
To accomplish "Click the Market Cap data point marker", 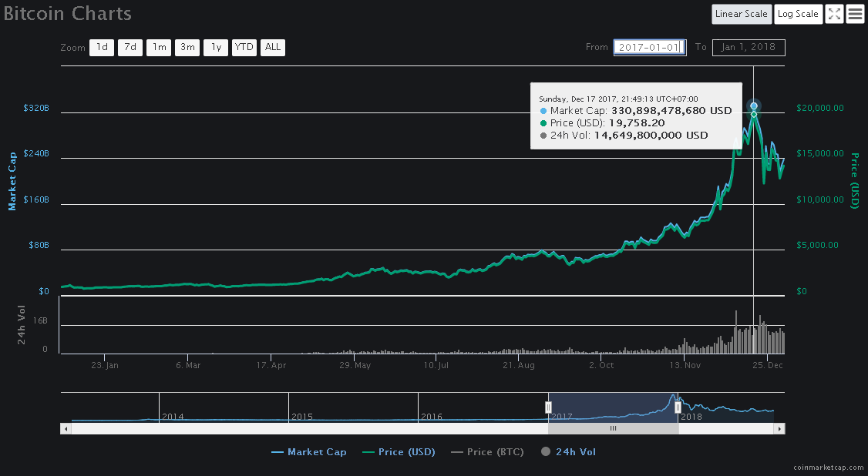I will coord(753,106).
